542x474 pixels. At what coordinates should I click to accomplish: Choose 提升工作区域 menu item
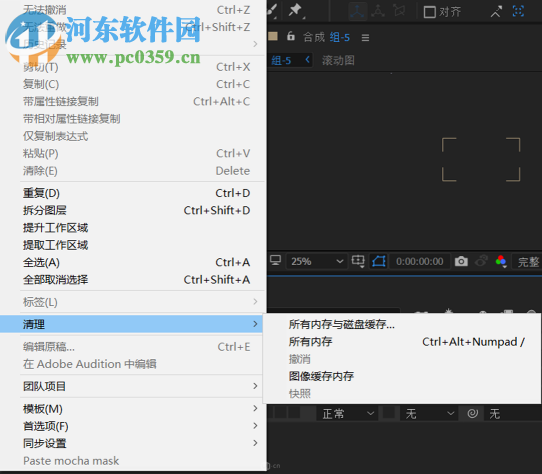click(x=133, y=227)
